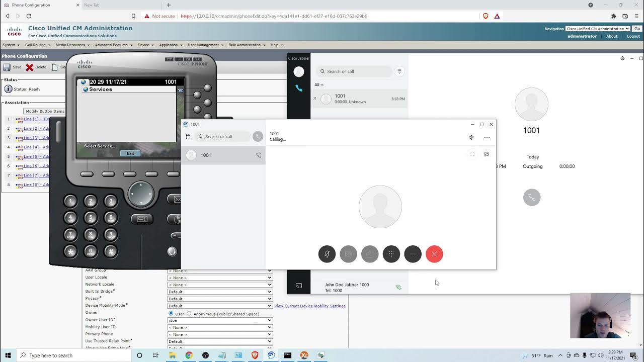Viewport: 644px width, 362px height.
Task: Click Jabber icon in Windows taskbar
Action: point(271,355)
